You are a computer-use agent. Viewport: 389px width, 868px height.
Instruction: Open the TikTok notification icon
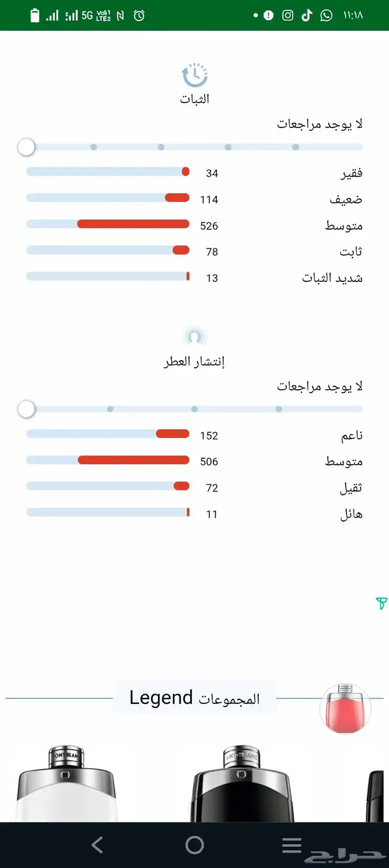[307, 15]
